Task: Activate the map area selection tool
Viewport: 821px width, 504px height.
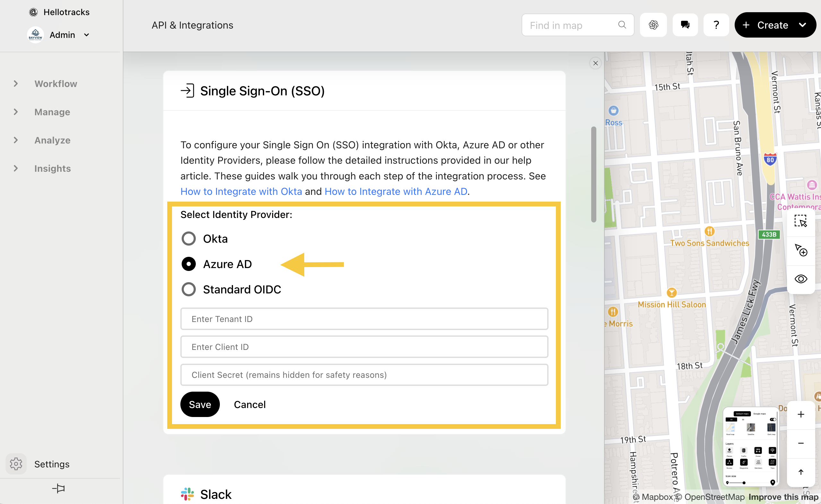Action: pos(801,221)
